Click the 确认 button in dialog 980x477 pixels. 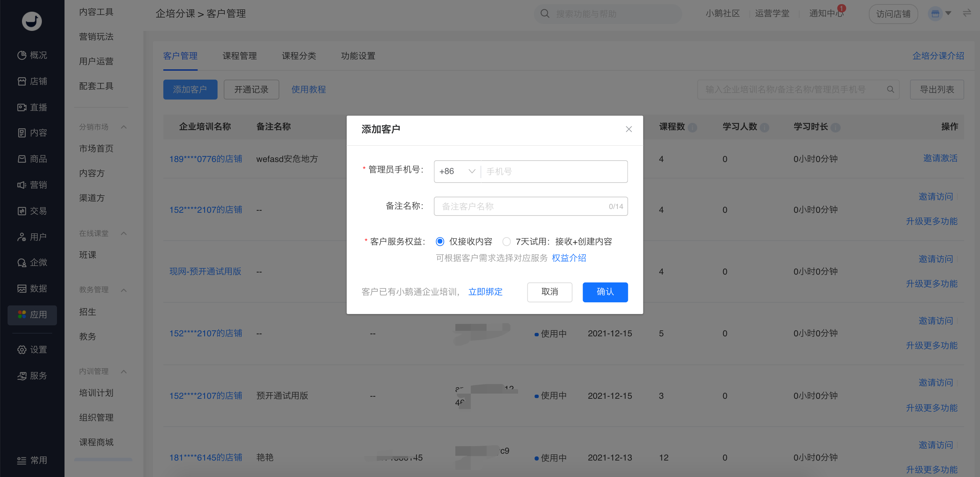605,292
